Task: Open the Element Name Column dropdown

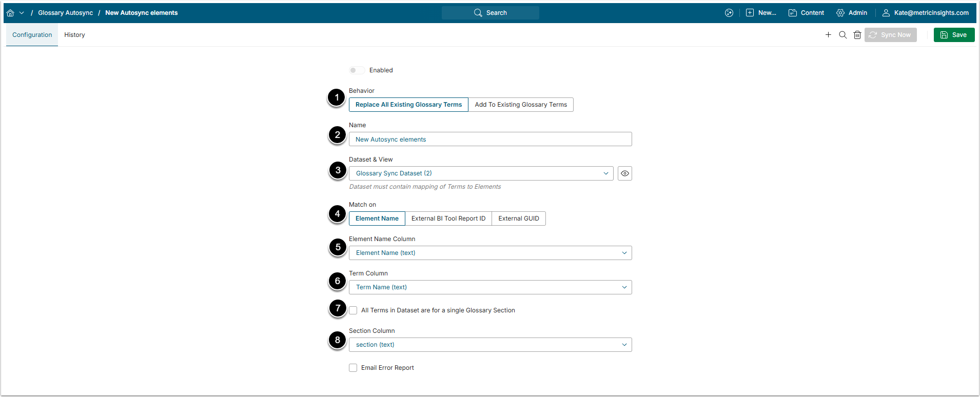Action: pyautogui.click(x=490, y=253)
